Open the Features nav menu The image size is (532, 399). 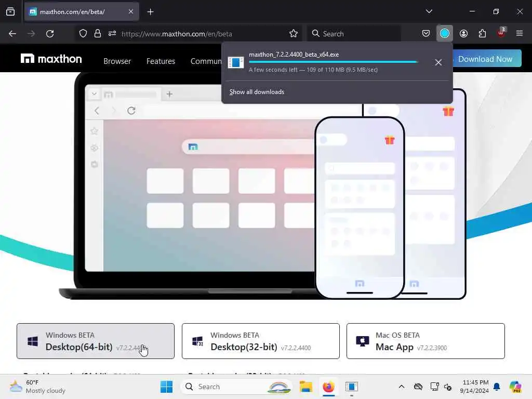tap(161, 61)
